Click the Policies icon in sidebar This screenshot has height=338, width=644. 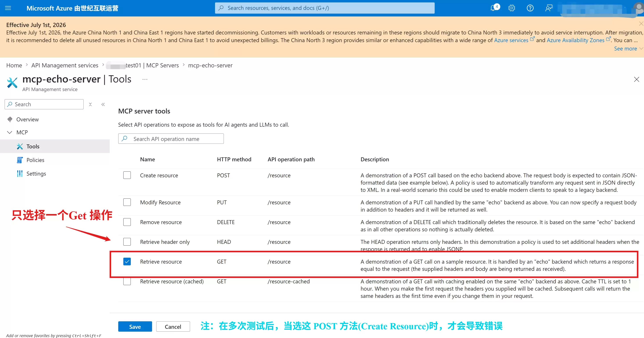click(20, 160)
